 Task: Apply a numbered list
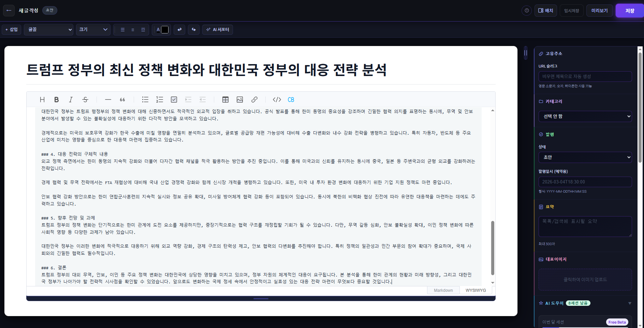159,100
